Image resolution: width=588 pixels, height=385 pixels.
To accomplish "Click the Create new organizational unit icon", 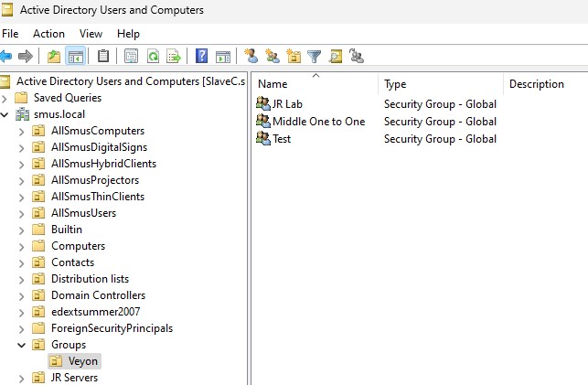I will click(294, 56).
